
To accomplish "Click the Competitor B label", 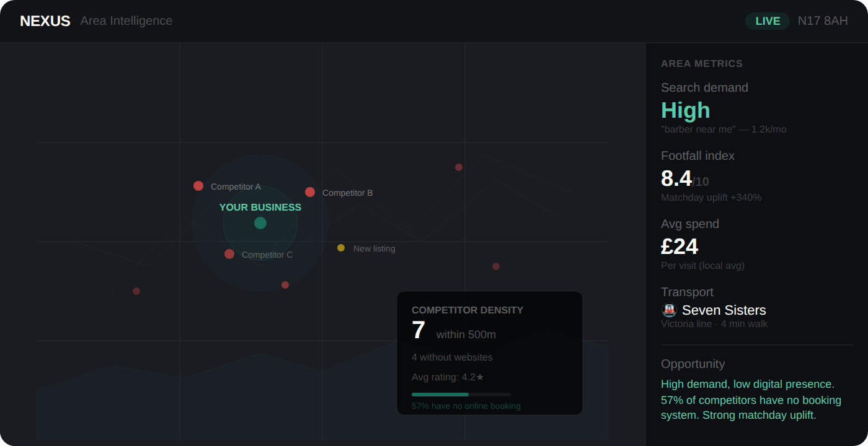I will tap(348, 193).
